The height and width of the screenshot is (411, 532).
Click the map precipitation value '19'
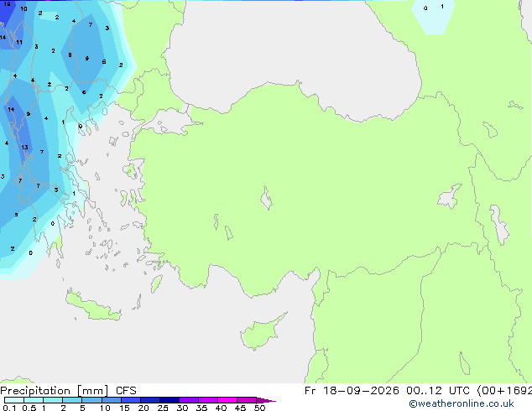pyautogui.click(x=7, y=4)
